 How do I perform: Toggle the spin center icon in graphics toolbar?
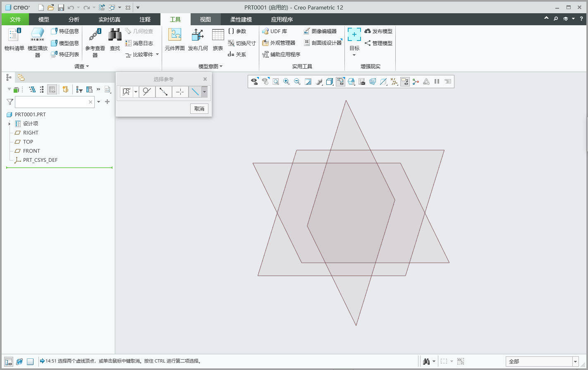coord(416,82)
